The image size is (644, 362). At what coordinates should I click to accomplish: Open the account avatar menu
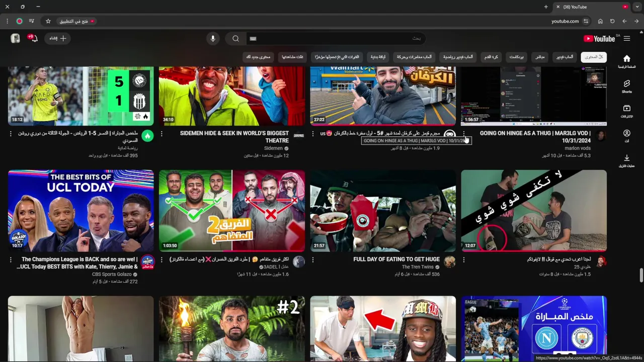click(15, 38)
